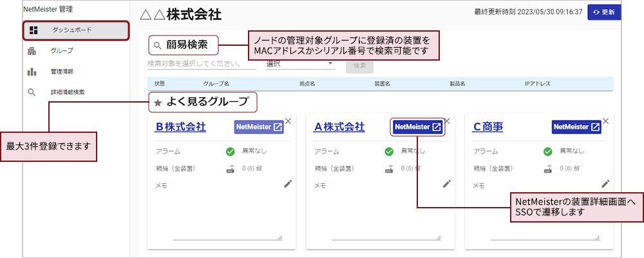
Task: Click the dashboard grid icon in sidebar
Action: pos(33,30)
